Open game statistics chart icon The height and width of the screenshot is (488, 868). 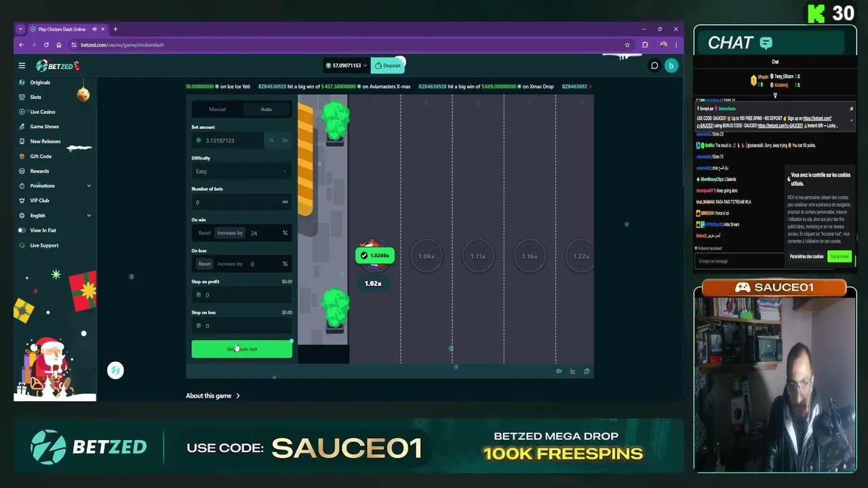[573, 371]
